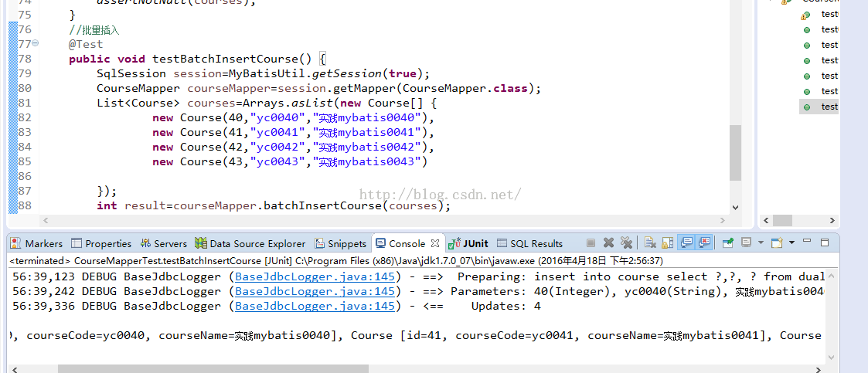Toggle show console when standard error changes
The width and height of the screenshot is (868, 373).
click(x=704, y=242)
